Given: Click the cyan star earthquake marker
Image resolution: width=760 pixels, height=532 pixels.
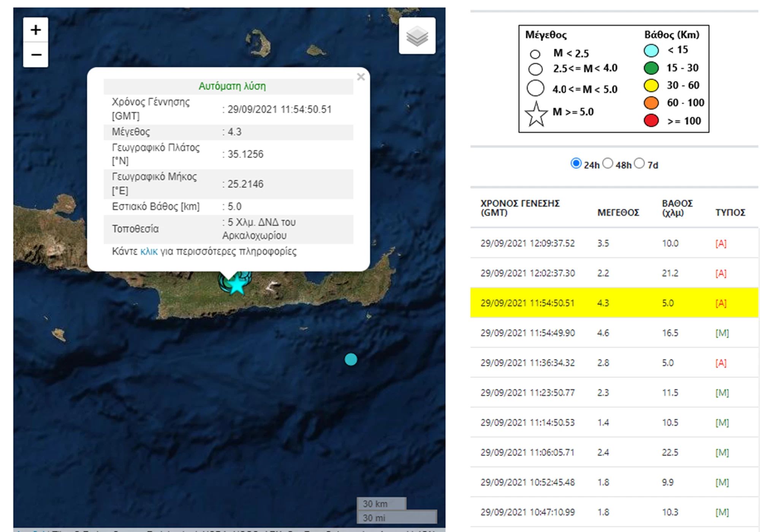Looking at the screenshot, I should click(x=237, y=284).
